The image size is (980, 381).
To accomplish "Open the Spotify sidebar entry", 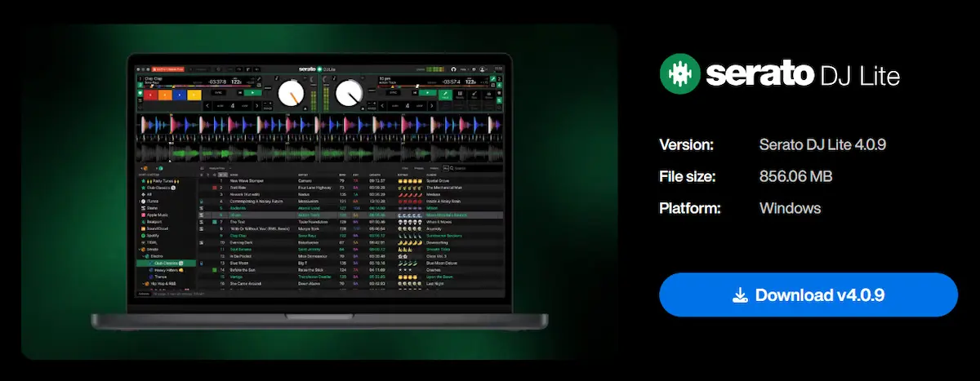I will [152, 236].
